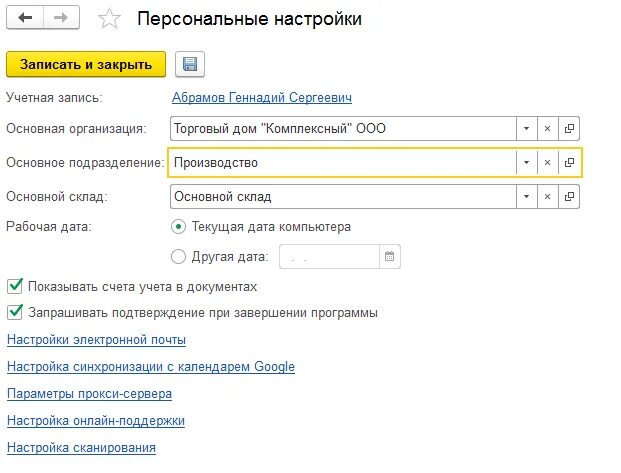Choose the Другая дата radio button
Image resolution: width=621 pixels, height=473 pixels.
point(178,256)
